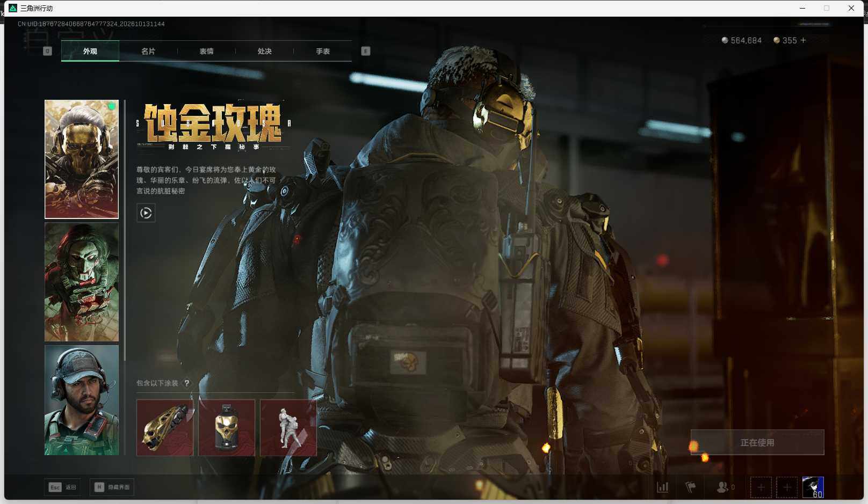Screen dimensions: 868x504
Task: Click the 正在使用 button
Action: click(x=757, y=442)
